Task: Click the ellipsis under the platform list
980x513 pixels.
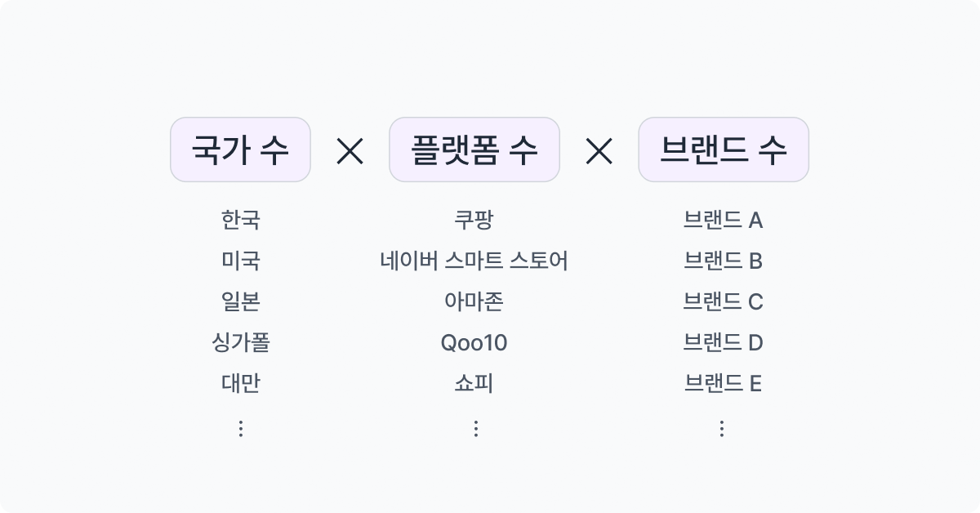Action: coord(474,429)
